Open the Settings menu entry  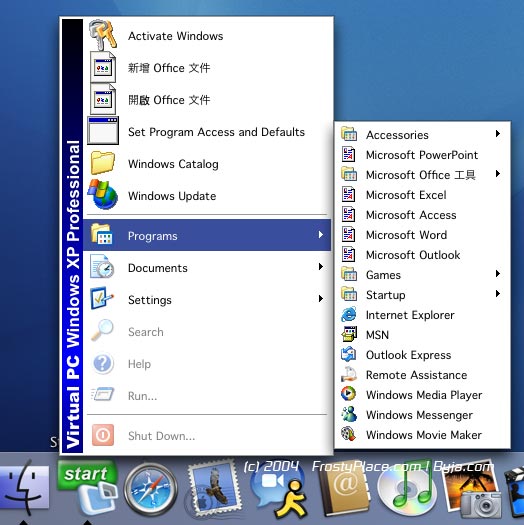(207, 299)
